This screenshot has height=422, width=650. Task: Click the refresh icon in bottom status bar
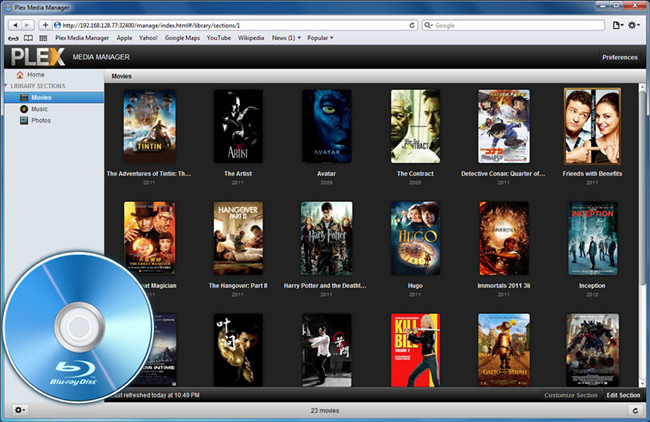pos(635,410)
